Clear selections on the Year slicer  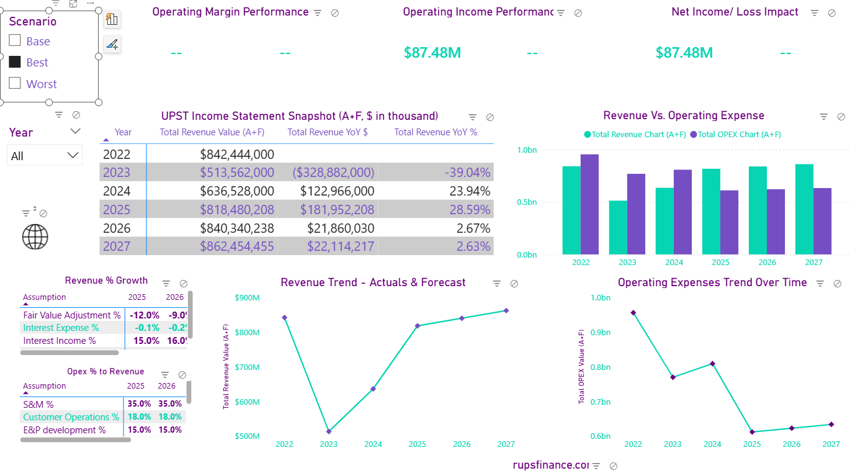tap(76, 114)
